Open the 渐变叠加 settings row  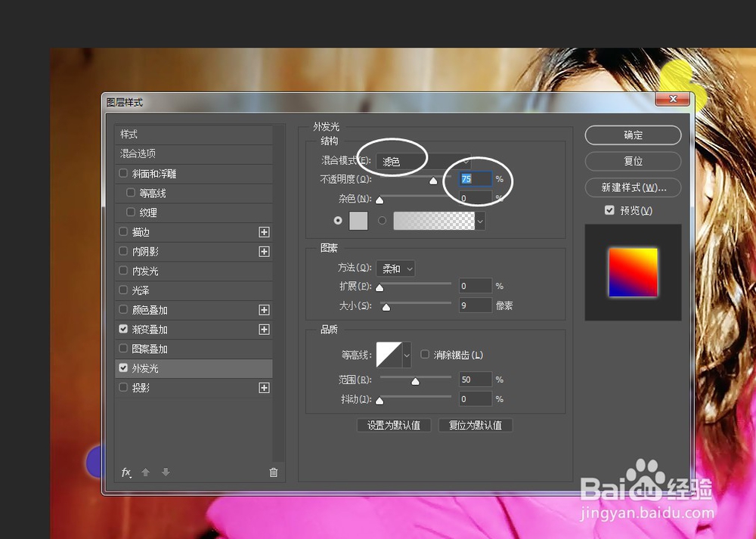[x=194, y=330]
